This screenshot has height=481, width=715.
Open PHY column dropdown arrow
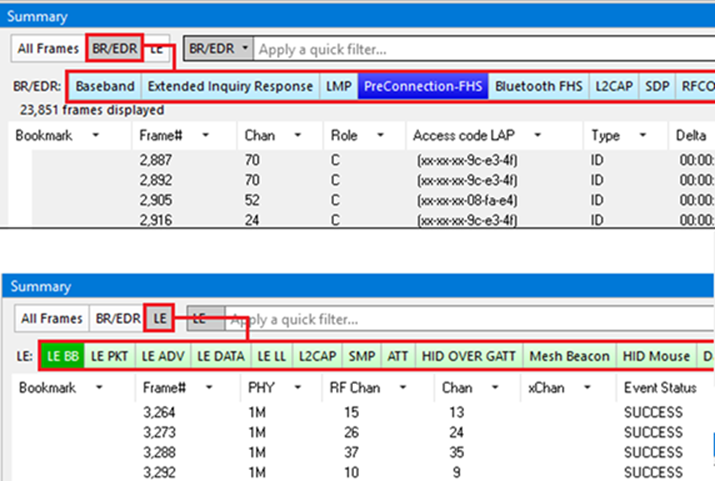pyautogui.click(x=298, y=388)
